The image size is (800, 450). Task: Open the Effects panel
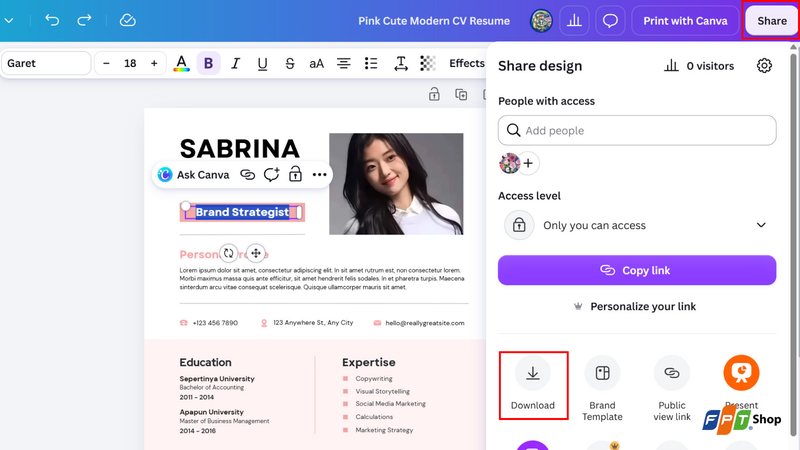coord(466,63)
